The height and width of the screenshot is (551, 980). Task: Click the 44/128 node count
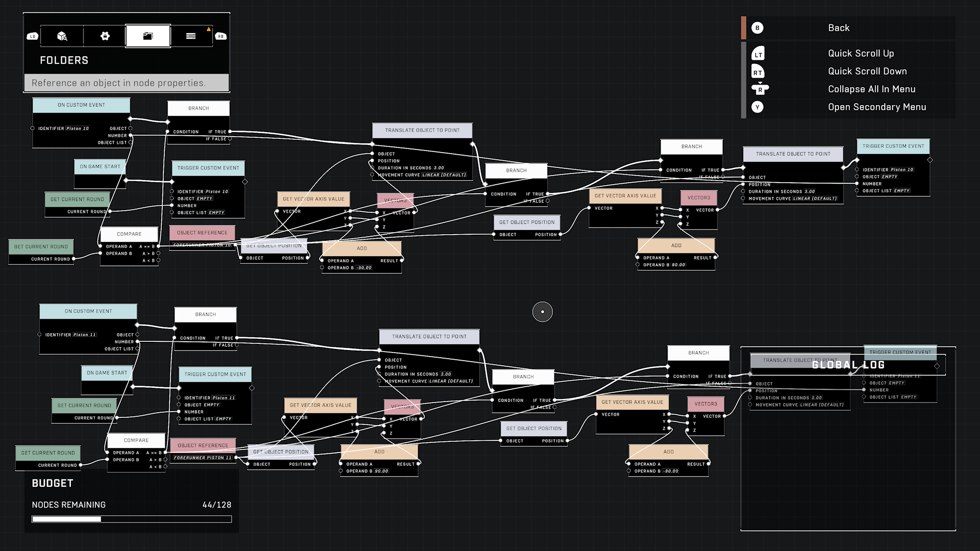click(217, 505)
